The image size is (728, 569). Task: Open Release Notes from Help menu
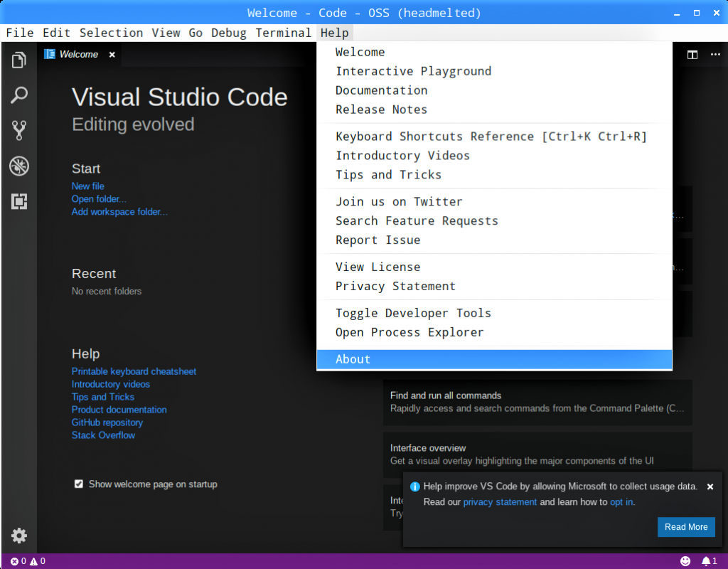[x=494, y=110]
